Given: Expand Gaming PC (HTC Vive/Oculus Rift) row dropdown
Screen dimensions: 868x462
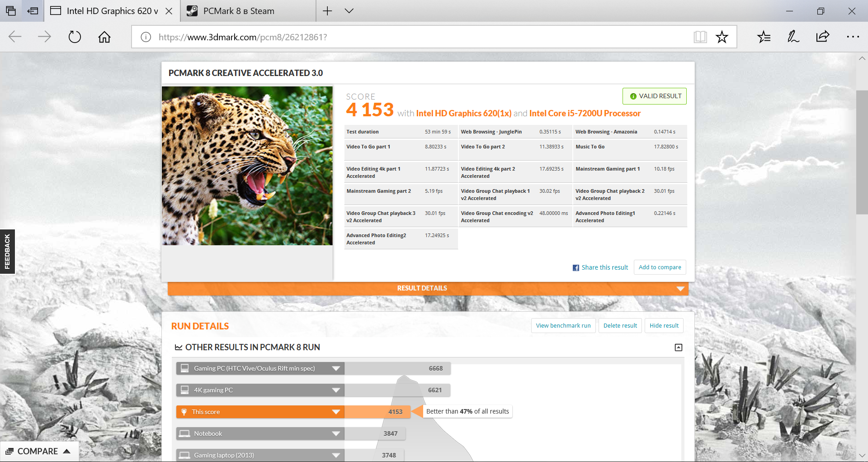Looking at the screenshot, I should click(336, 368).
